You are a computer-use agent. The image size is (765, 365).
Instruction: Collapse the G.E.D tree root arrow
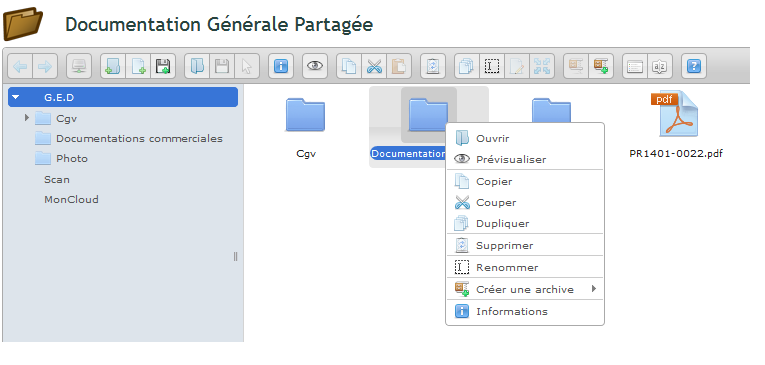pos(16,97)
